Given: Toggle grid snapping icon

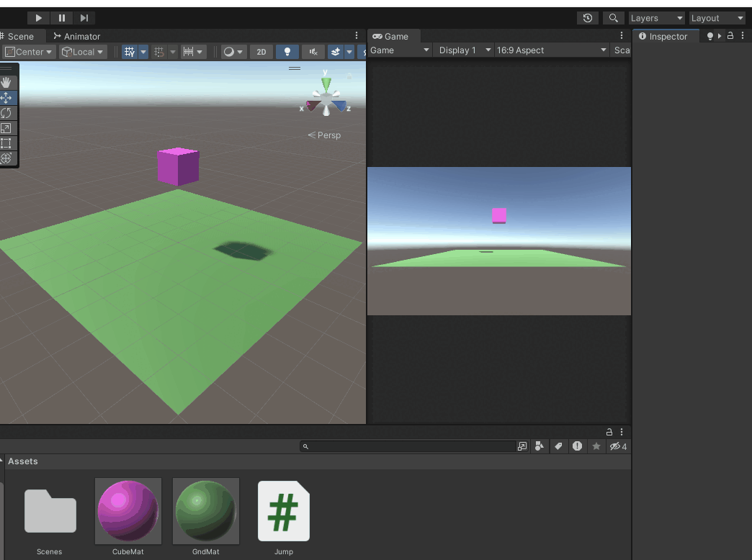Looking at the screenshot, I should (x=158, y=52).
